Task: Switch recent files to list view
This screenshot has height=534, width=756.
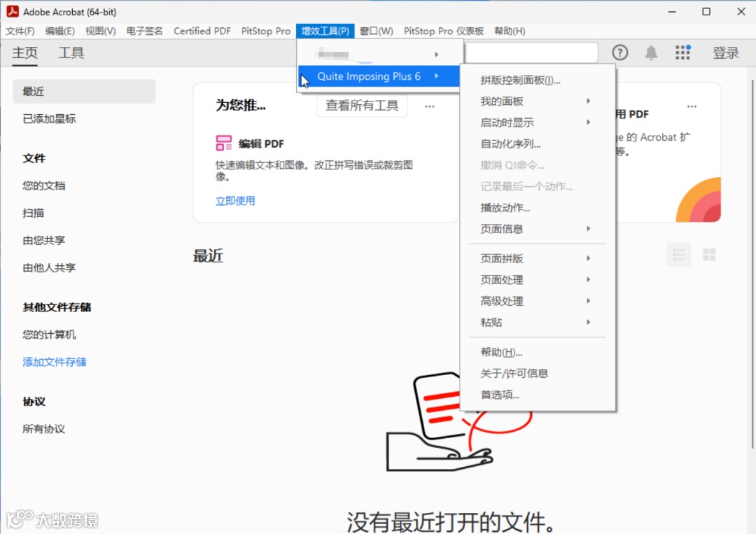Action: coord(678,255)
